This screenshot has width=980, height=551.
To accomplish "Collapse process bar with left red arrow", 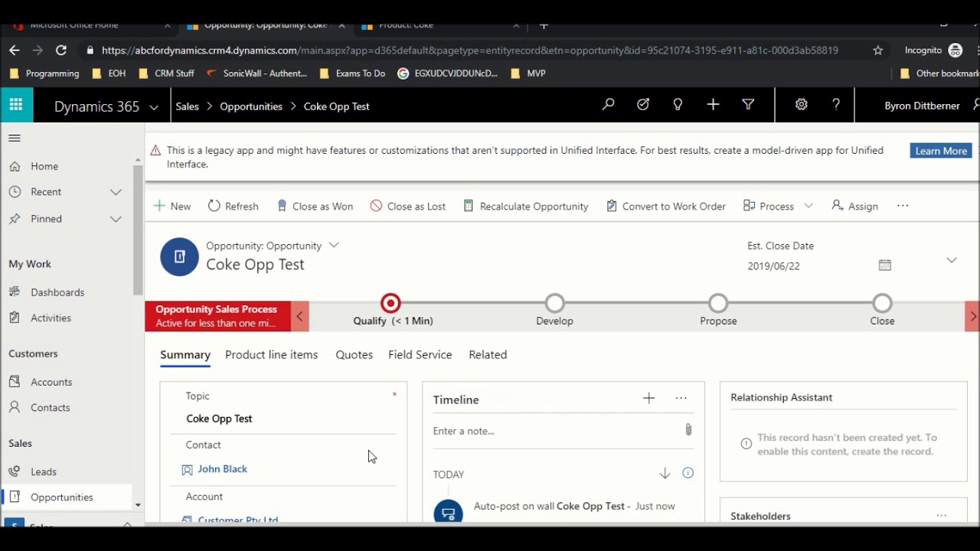I will pos(300,316).
